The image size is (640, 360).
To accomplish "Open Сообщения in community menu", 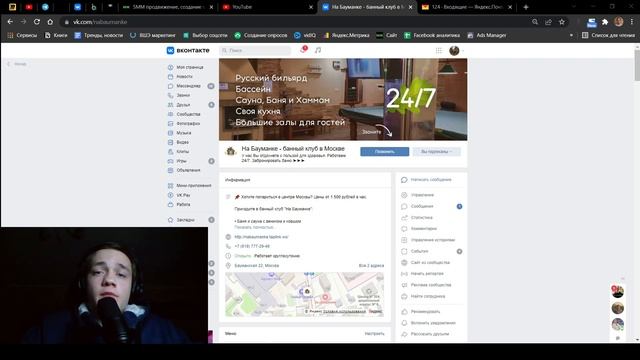I will pos(418,206).
